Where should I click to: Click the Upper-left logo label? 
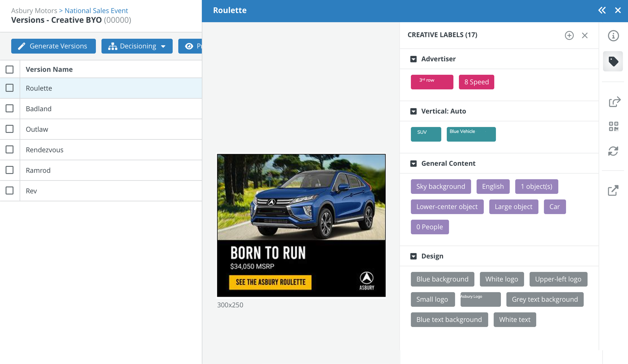click(x=558, y=279)
